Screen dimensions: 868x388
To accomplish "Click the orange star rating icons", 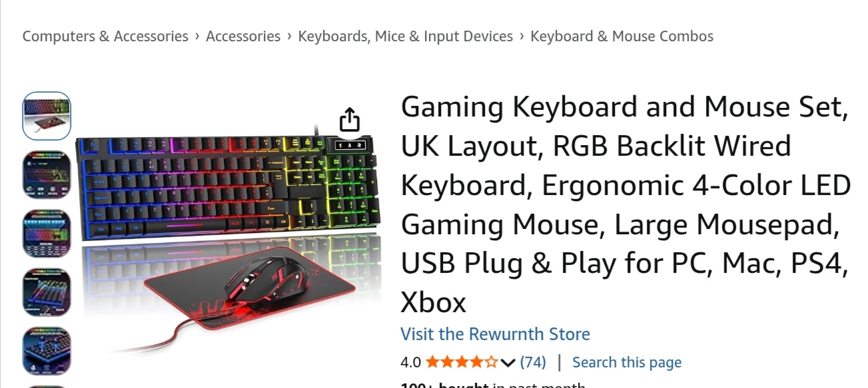I will click(x=462, y=362).
